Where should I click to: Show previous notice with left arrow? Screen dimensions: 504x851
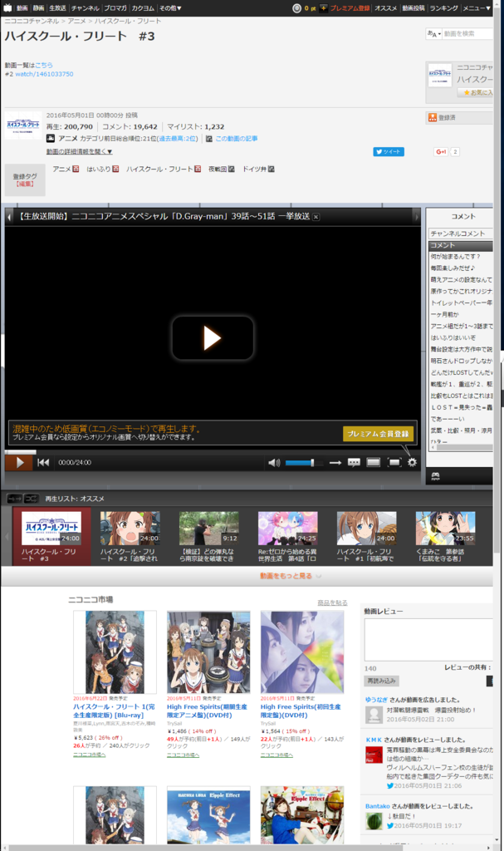tap(9, 217)
